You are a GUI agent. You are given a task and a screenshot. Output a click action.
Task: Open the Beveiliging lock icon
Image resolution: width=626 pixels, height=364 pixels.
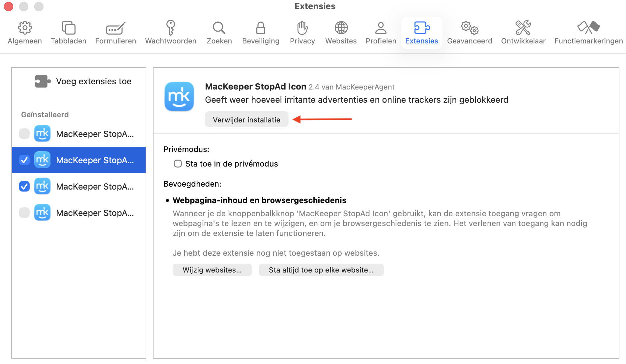point(261,32)
